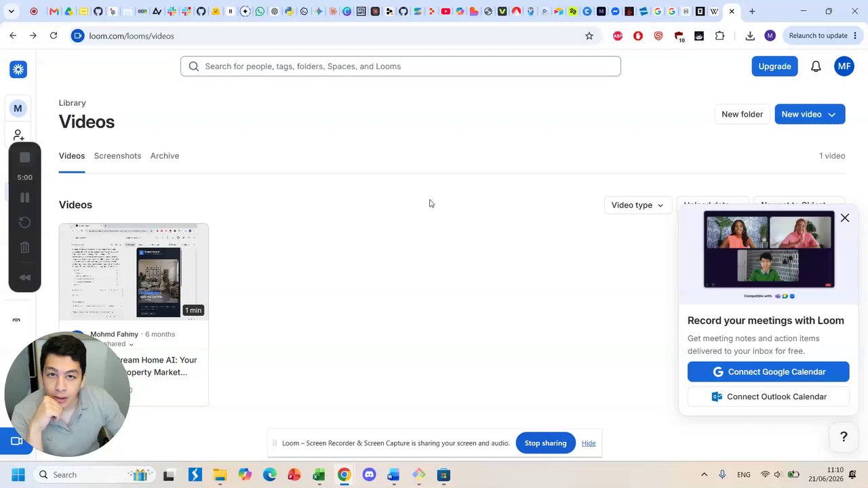Open File Explorer from the taskbar
This screenshot has height=488, width=868.
pos(220,475)
